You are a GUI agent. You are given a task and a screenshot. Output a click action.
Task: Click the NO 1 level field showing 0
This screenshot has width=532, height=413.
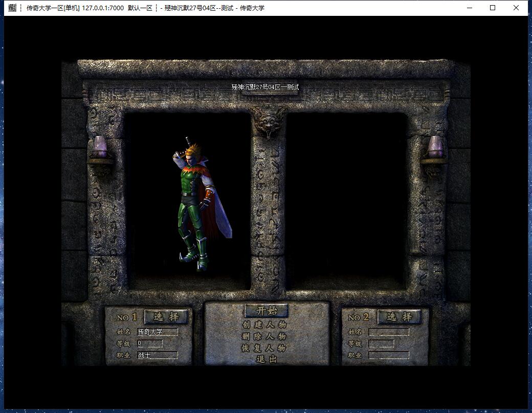[x=149, y=343]
